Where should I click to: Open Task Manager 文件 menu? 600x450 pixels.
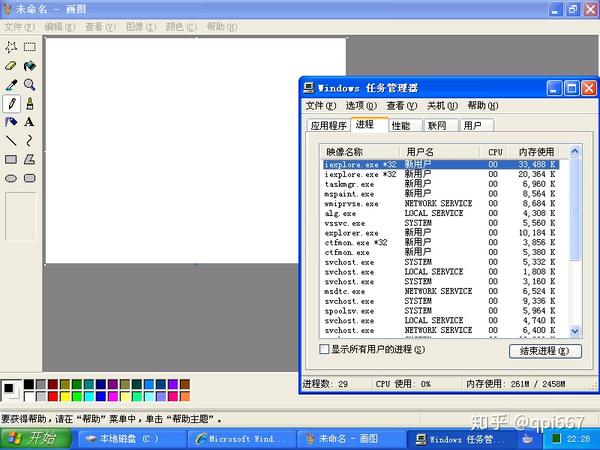[x=321, y=106]
